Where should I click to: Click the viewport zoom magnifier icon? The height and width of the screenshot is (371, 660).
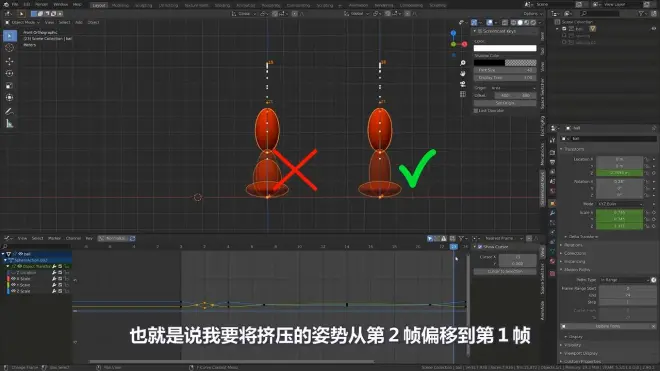point(463,63)
